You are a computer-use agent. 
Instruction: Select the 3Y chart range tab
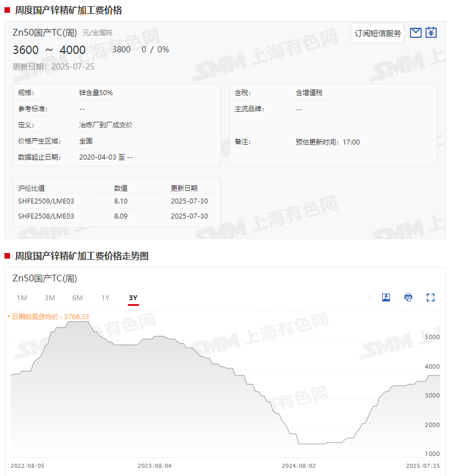pos(133,298)
